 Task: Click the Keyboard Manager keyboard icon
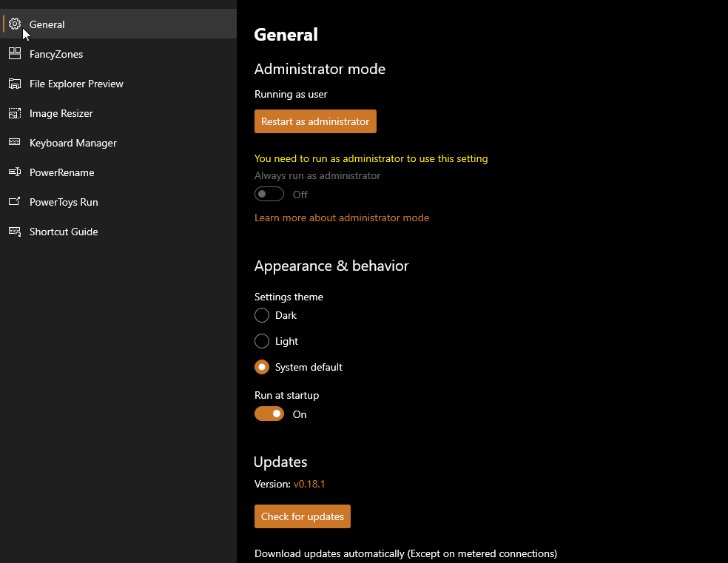coord(15,143)
